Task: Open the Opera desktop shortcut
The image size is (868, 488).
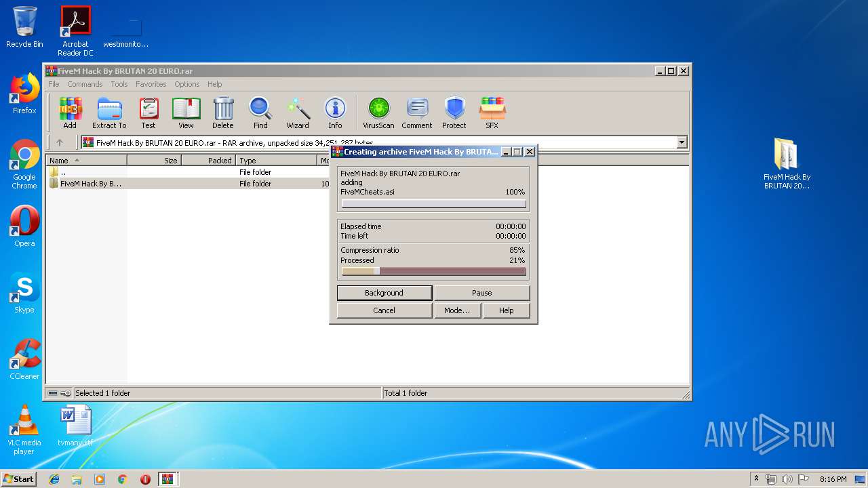Action: point(24,226)
